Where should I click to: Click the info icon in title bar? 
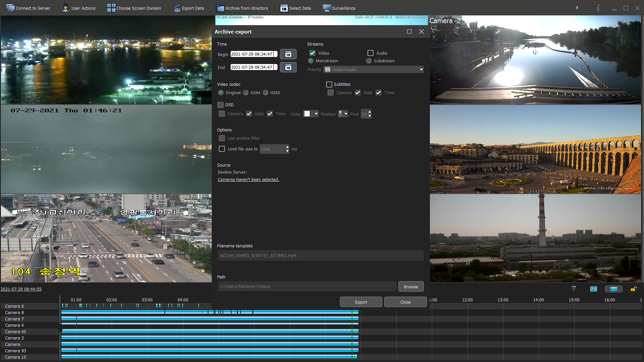pyautogui.click(x=598, y=8)
